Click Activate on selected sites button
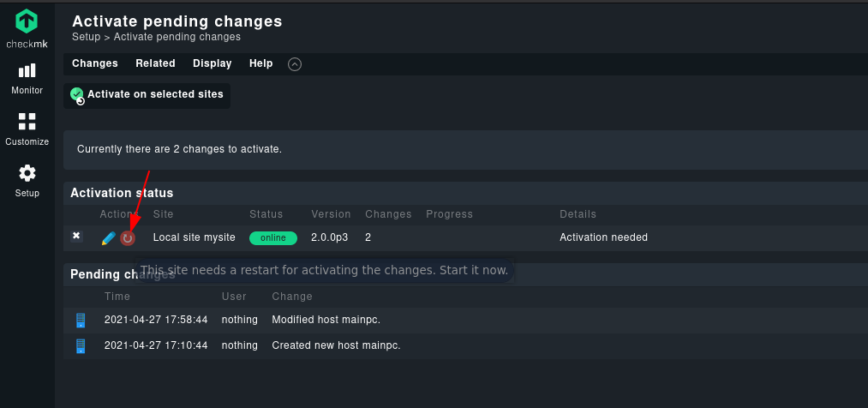The width and height of the screenshot is (868, 408). tap(147, 95)
